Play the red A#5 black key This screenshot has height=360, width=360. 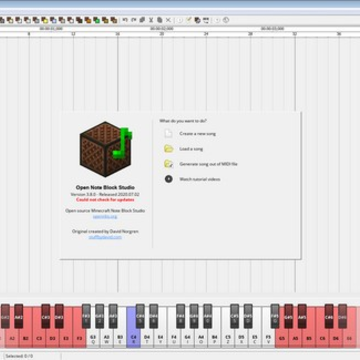pyautogui.click(x=302, y=316)
